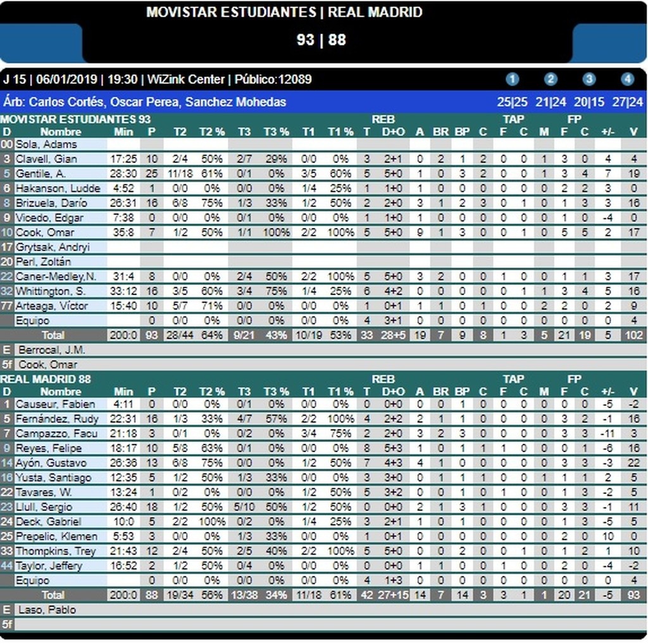Click Whittington's minutes 33:12
This screenshot has height=644, width=648.
coord(123,291)
